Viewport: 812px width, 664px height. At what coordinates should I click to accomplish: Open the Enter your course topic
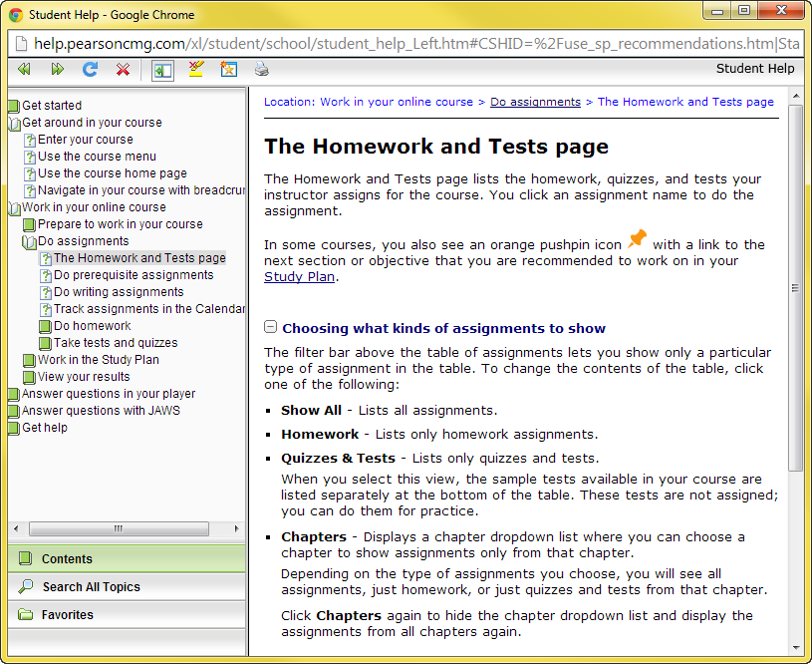click(79, 140)
